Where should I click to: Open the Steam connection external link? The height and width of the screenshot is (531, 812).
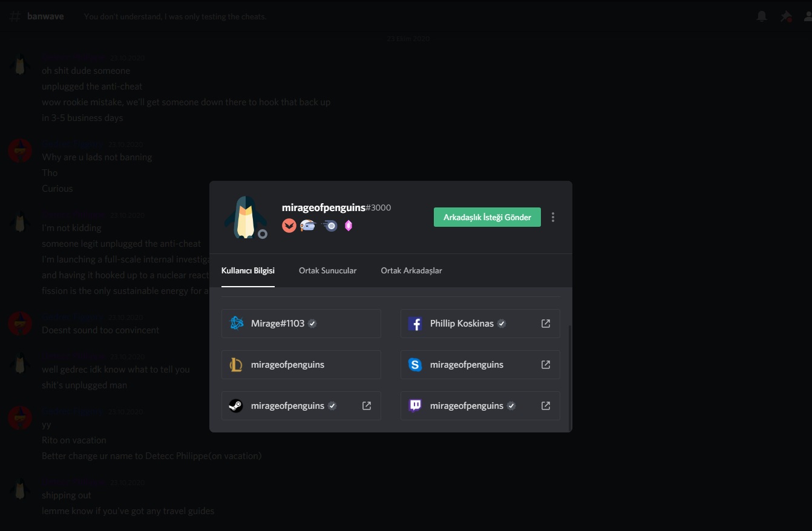pyautogui.click(x=367, y=406)
